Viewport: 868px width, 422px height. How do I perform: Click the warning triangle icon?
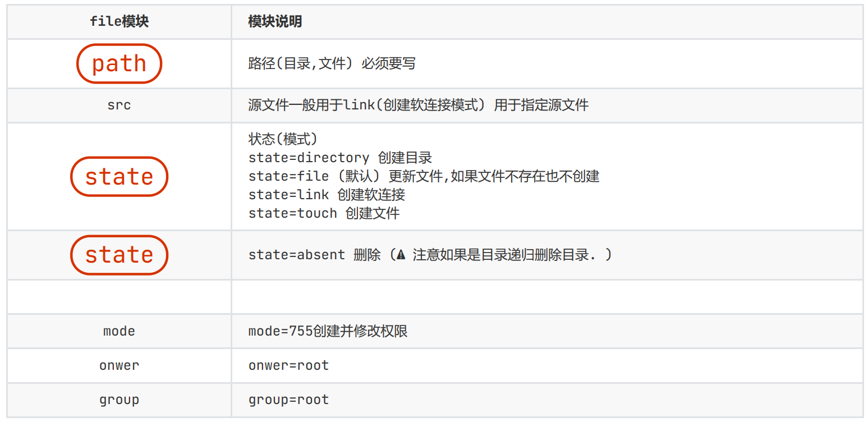[401, 255]
